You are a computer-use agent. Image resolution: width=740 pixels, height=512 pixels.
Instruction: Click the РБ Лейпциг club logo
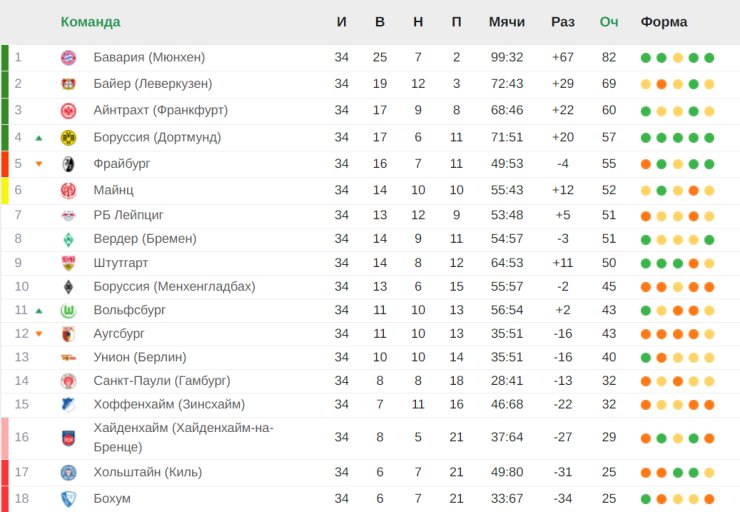pyautogui.click(x=68, y=215)
